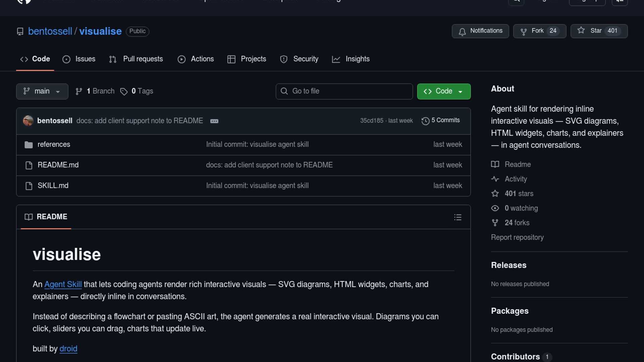
Task: Open the main branch dropdown
Action: point(42,91)
